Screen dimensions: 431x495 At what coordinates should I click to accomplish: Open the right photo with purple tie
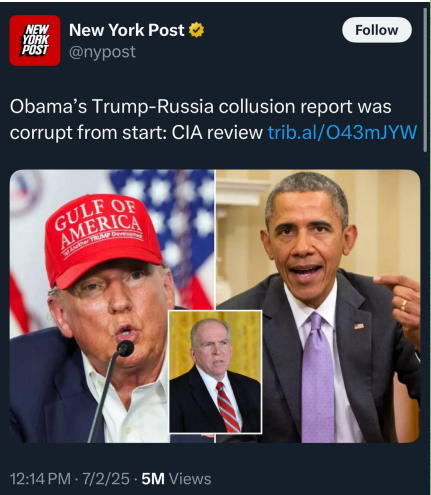point(318,306)
